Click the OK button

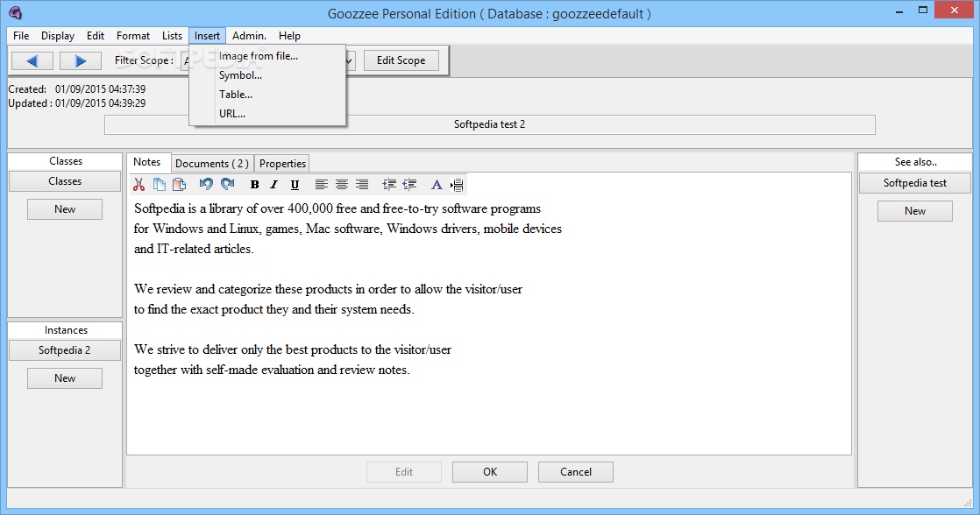click(490, 472)
